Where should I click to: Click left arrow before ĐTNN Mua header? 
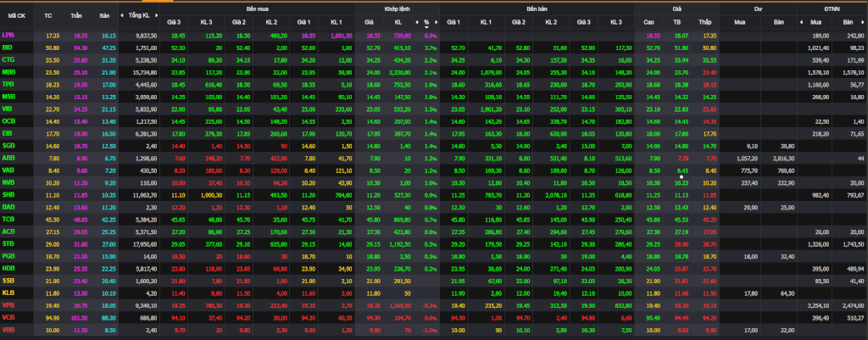pyautogui.click(x=801, y=22)
